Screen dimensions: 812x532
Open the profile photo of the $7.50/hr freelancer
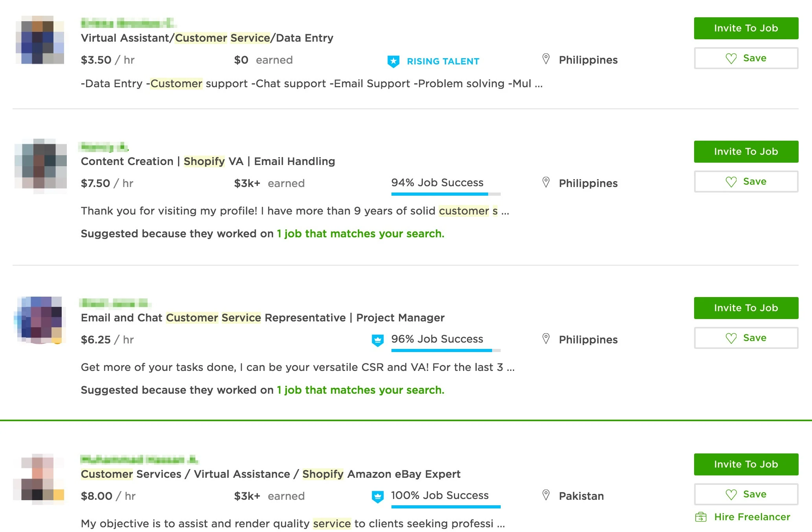tap(40, 165)
